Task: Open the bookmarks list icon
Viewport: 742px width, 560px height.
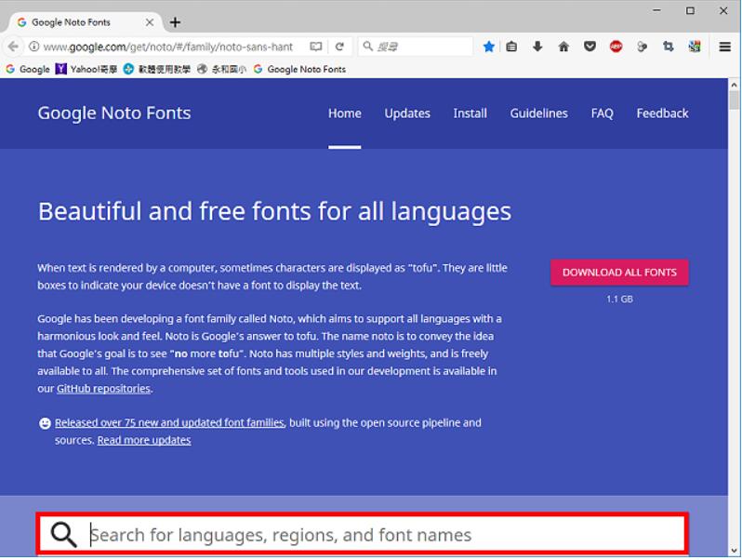Action: [511, 47]
